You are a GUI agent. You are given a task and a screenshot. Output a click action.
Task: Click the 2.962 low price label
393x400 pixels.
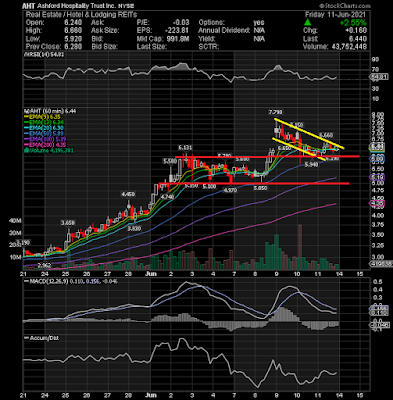[44, 265]
